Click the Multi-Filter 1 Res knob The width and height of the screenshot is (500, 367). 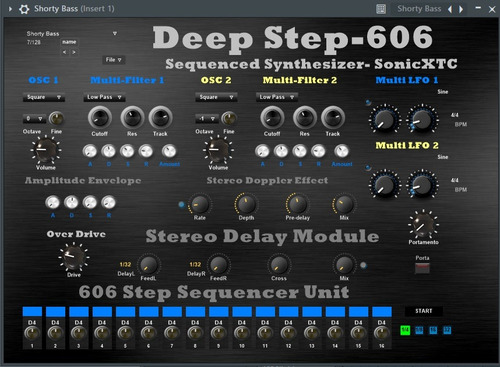coord(132,117)
